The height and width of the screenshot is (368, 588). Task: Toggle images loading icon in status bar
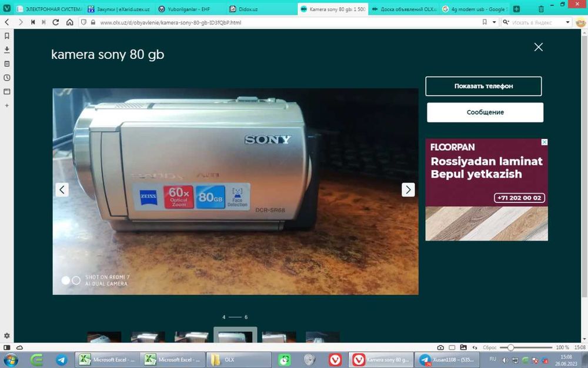tap(463, 347)
